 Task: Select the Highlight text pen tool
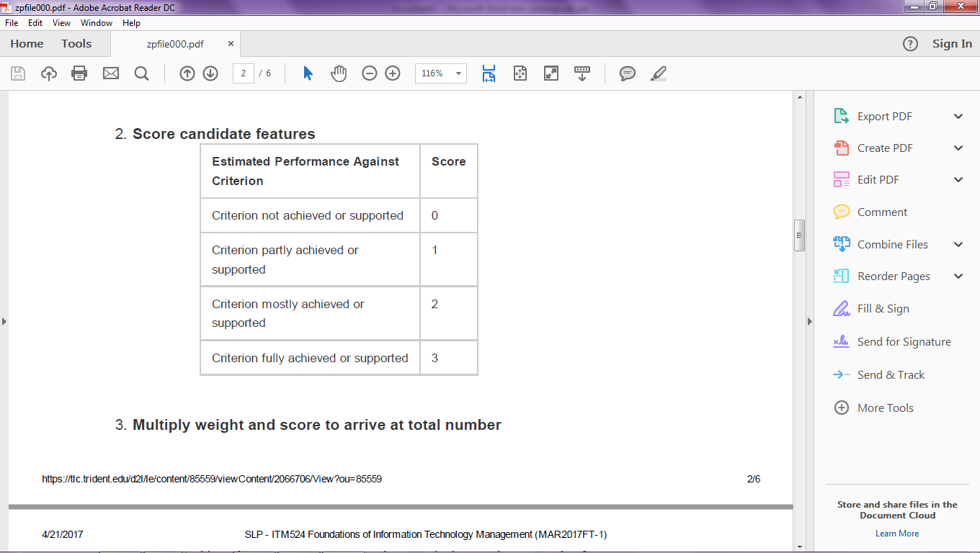pos(659,73)
